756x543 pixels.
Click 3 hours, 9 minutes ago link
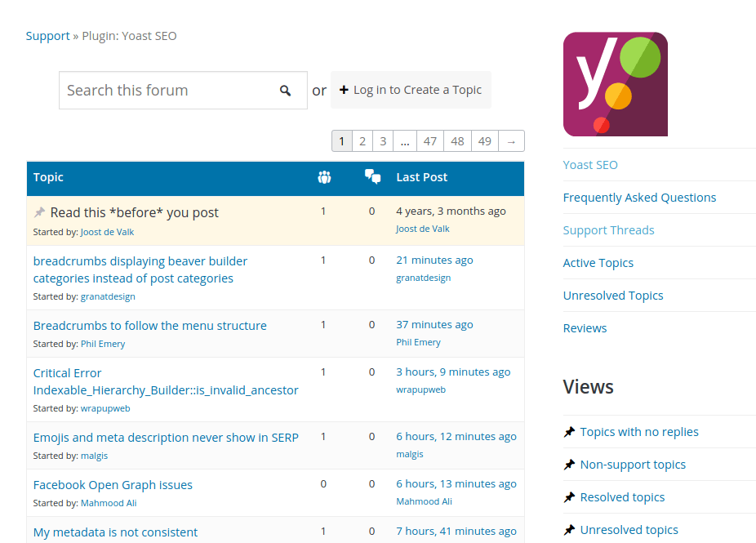pyautogui.click(x=453, y=372)
